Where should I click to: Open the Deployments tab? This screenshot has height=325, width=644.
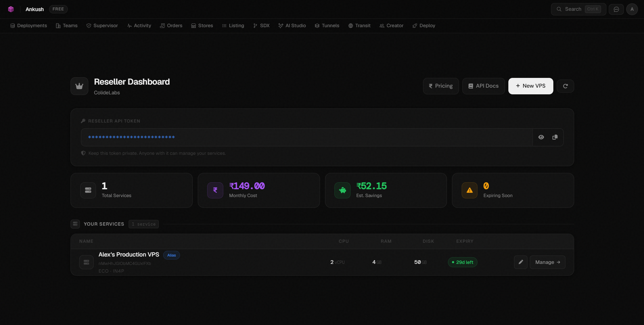pos(29,26)
